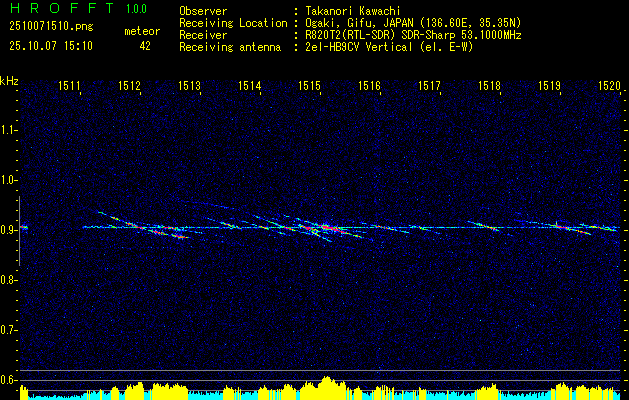The height and width of the screenshot is (400, 629).
Task: Click the 1515 time marker
Action: click(x=310, y=85)
